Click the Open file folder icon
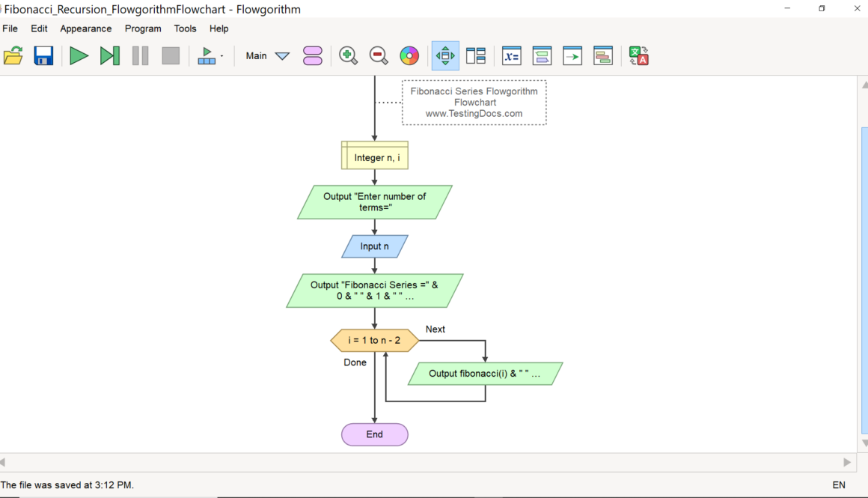 [13, 56]
